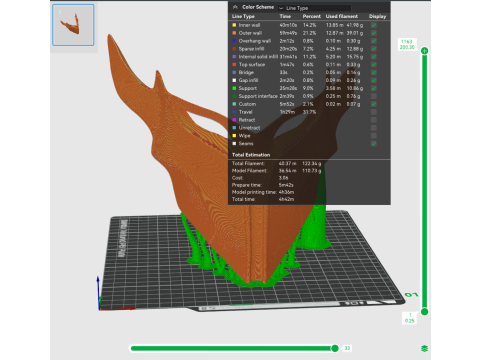The image size is (480, 360).
Task: Select the Sparse infill row label
Action: tap(251, 49)
